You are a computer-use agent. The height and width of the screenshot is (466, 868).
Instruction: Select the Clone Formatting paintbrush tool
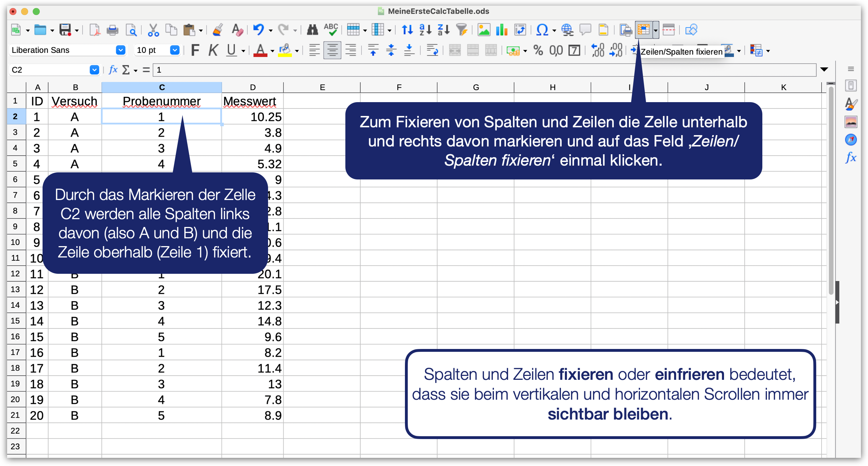point(217,30)
